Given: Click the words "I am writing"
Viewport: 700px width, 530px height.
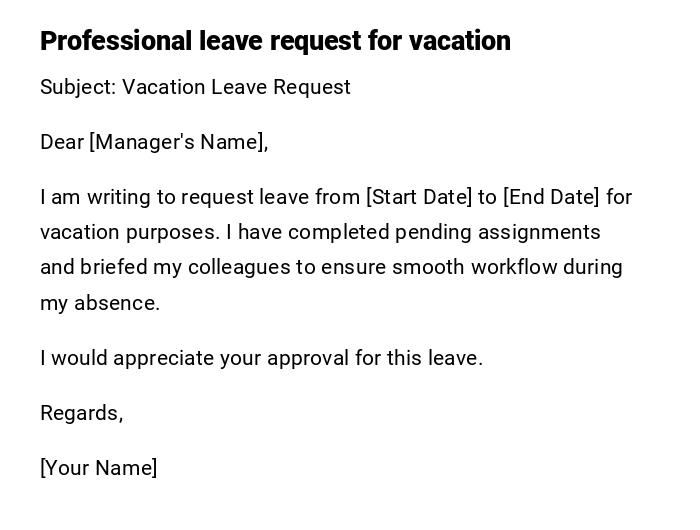Looking at the screenshot, I should click(x=96, y=197).
